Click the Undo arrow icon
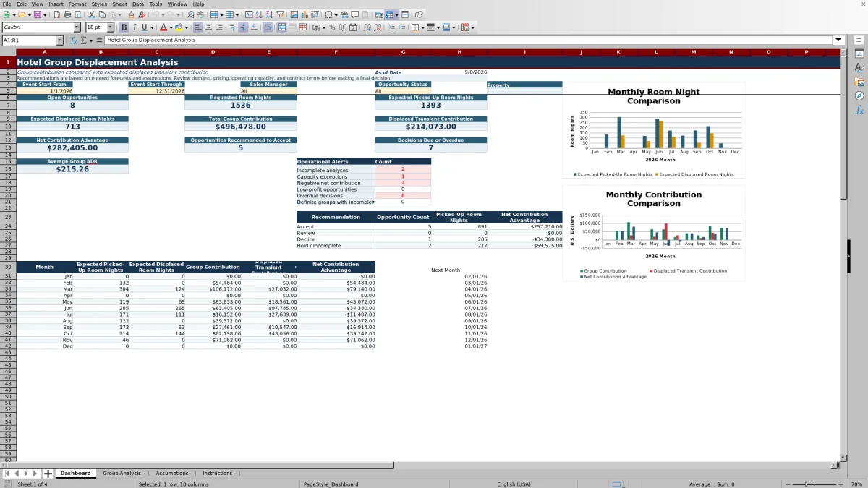 [x=156, y=14]
